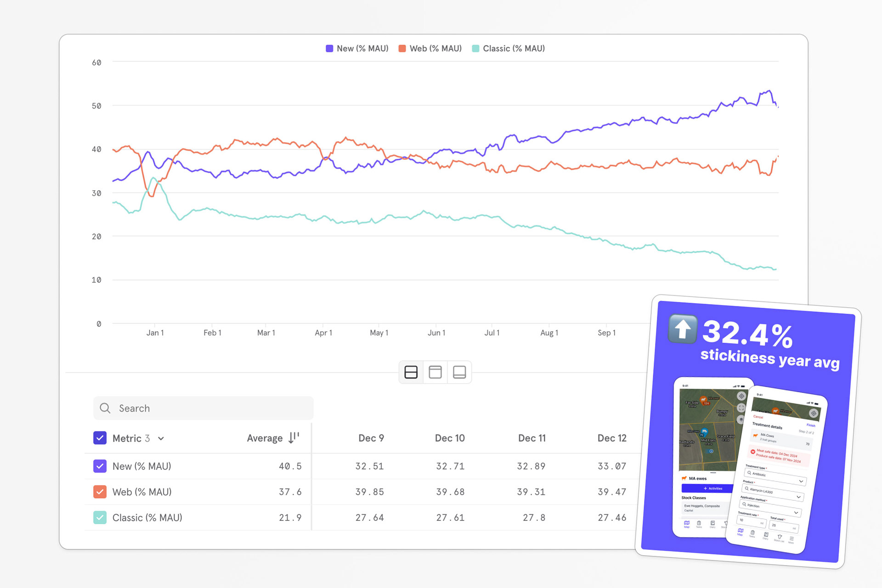Click the Average sort descending icon
882x588 pixels.
(x=294, y=438)
